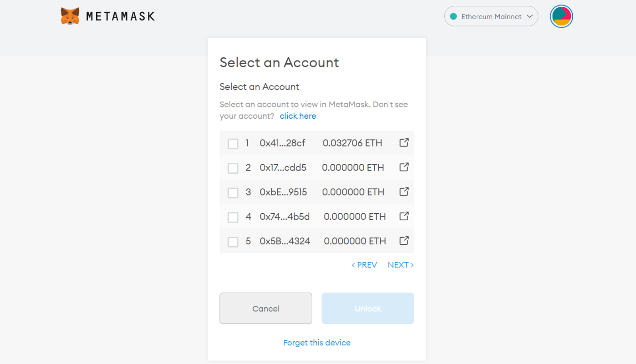Open explorer link for account 0x74...4b5d
The width and height of the screenshot is (636, 364).
click(x=404, y=217)
